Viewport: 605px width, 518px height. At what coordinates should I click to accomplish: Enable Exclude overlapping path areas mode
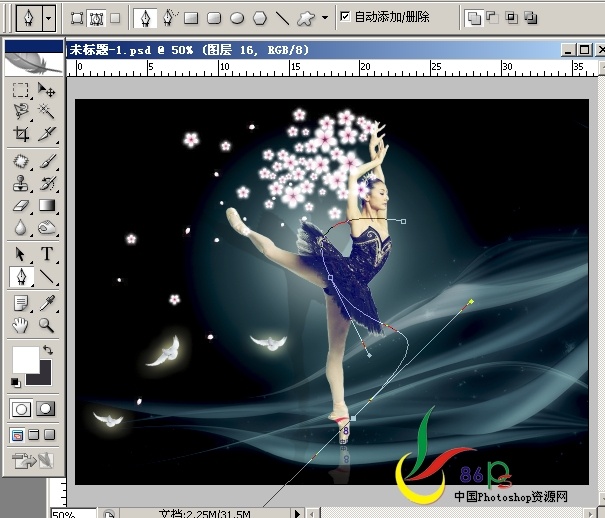[531, 17]
